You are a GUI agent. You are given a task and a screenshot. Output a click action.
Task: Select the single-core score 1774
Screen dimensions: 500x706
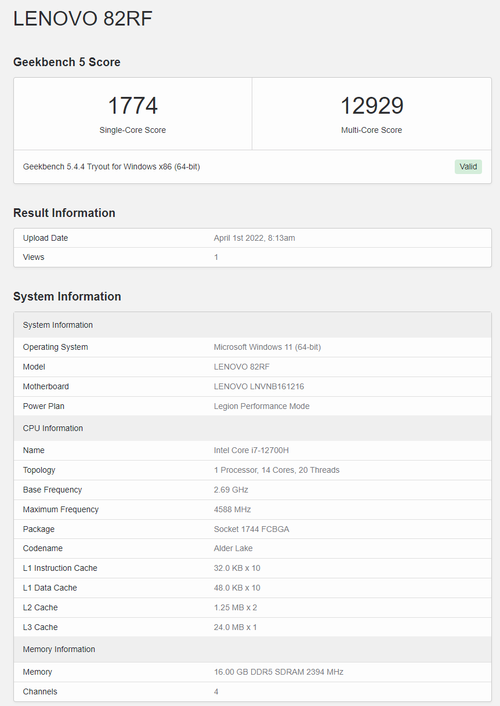[x=132, y=106]
